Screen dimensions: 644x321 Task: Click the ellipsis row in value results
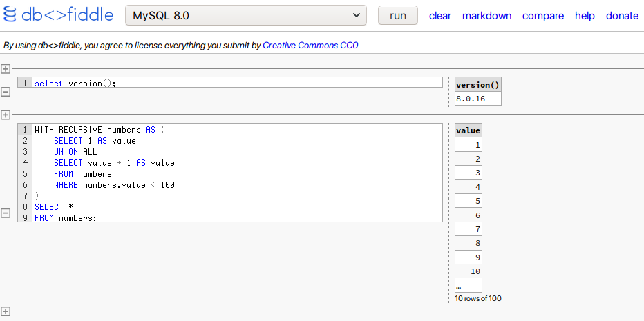pos(468,286)
